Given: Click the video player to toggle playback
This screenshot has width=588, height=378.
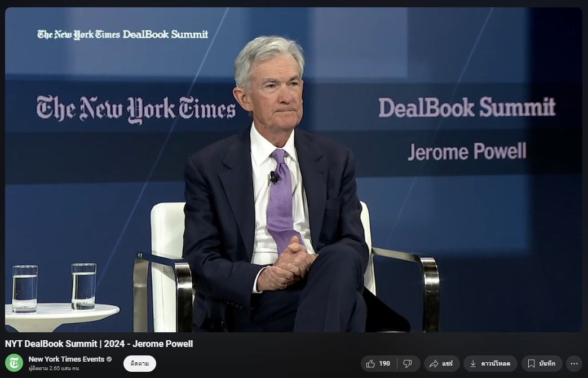Looking at the screenshot, I should coord(294,170).
